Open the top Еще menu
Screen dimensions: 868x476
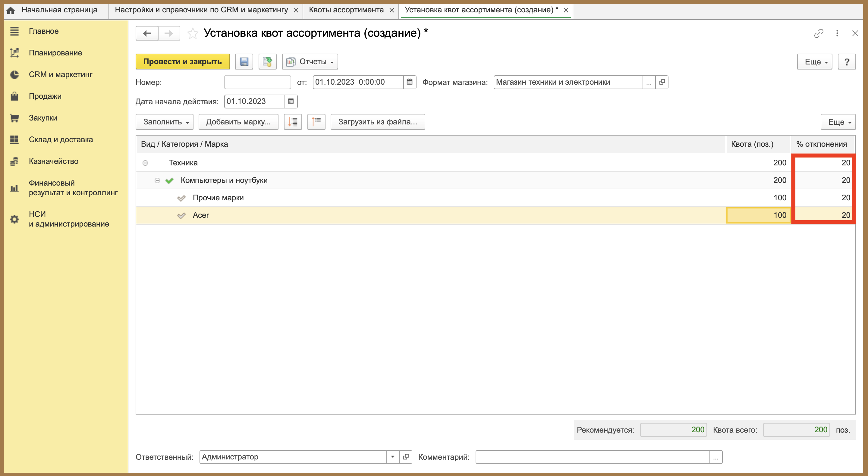[x=814, y=62]
